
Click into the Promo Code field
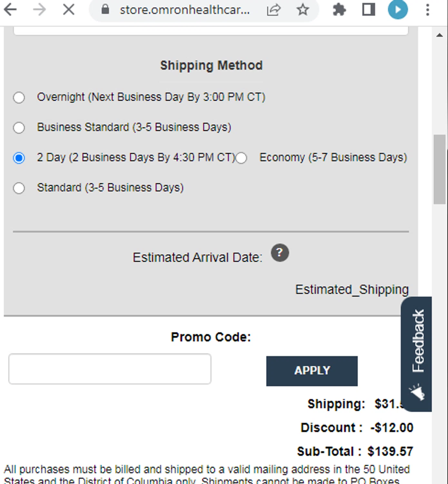(x=110, y=369)
